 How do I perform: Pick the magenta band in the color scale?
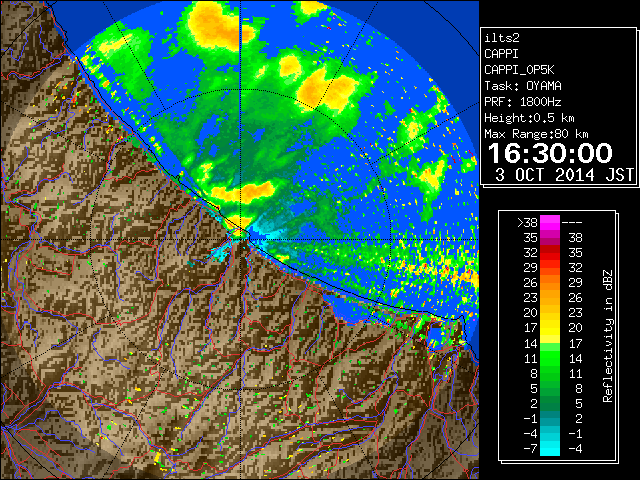click(x=550, y=223)
